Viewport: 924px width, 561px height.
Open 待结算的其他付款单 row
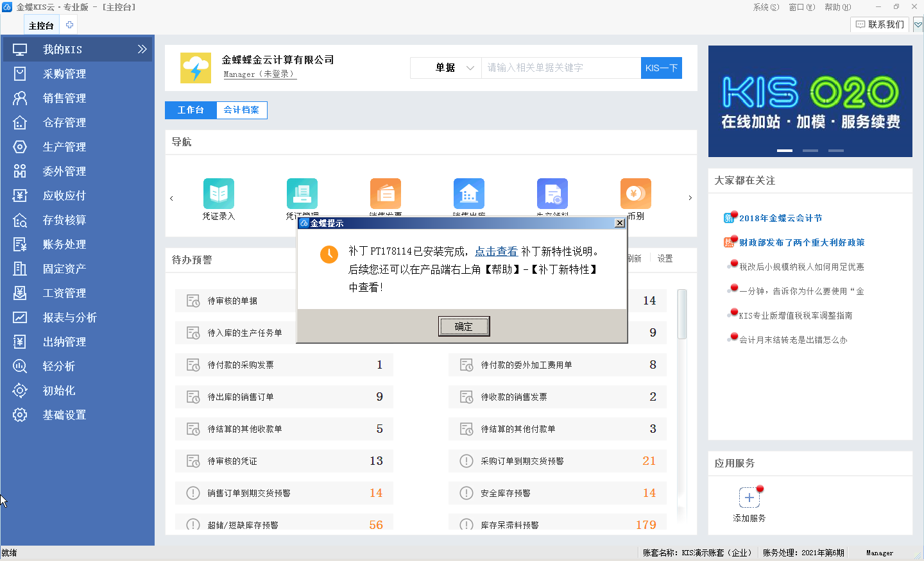(558, 429)
